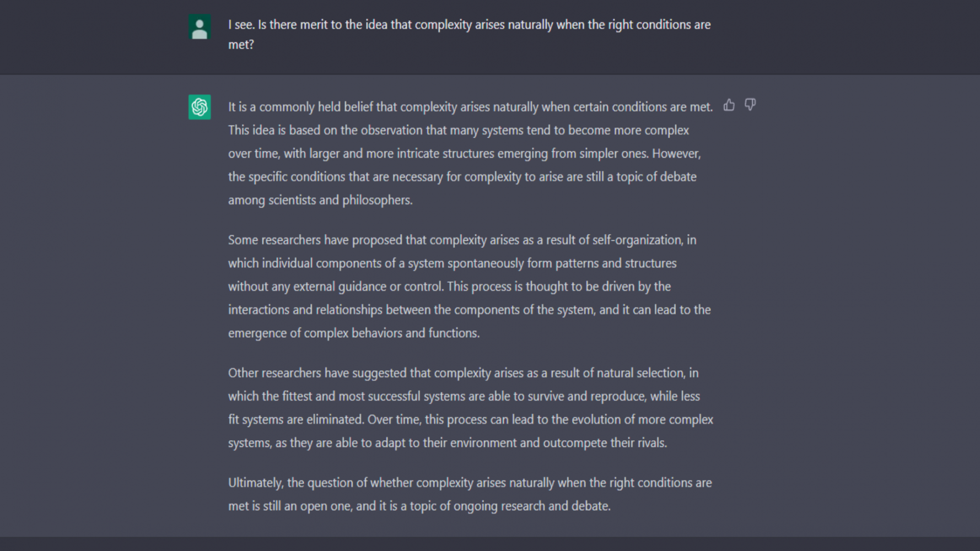Click the word "Ultimately" in the last paragraph
The image size is (980, 551).
tap(255, 483)
